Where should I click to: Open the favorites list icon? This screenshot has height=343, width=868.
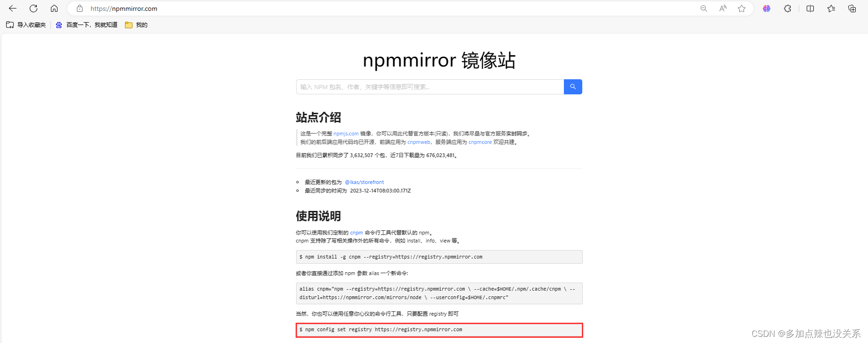click(x=831, y=8)
